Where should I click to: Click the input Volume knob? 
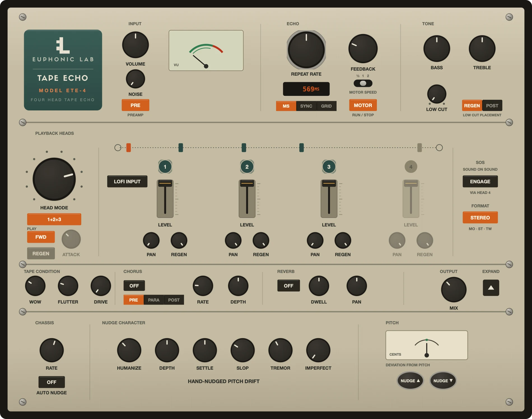tap(135, 45)
